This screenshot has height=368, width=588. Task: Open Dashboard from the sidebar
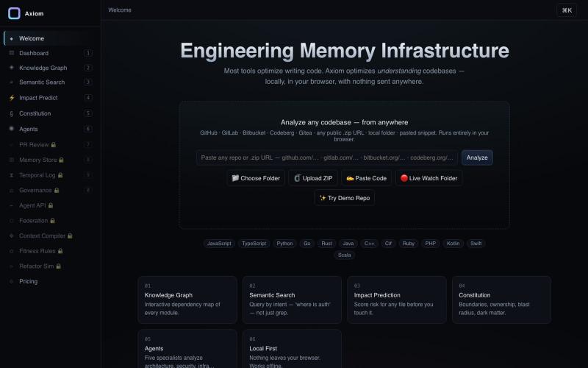pos(50,53)
